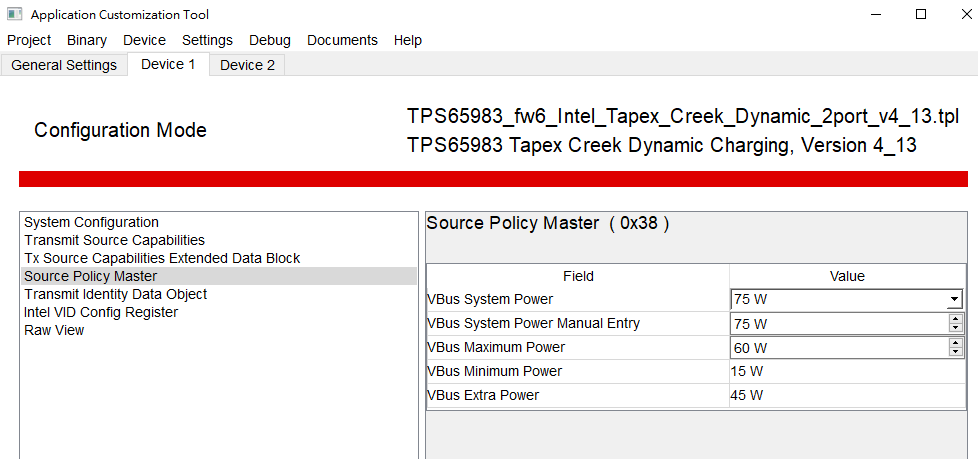Select Intel VID Config Register entry

click(x=219, y=312)
